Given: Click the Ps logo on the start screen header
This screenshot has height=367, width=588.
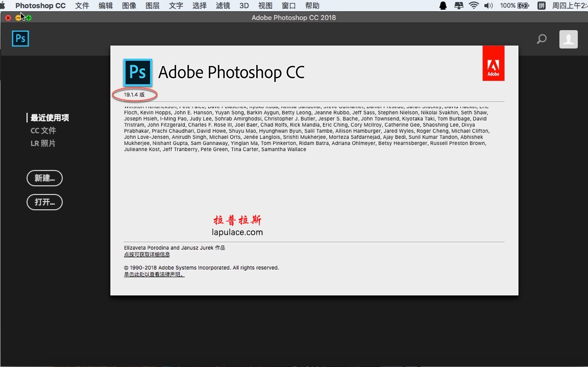Looking at the screenshot, I should tap(20, 39).
